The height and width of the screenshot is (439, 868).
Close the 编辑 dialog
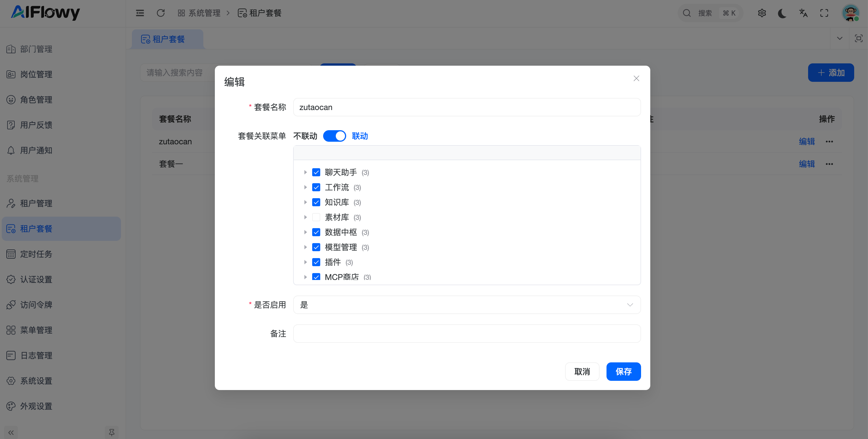click(x=636, y=79)
